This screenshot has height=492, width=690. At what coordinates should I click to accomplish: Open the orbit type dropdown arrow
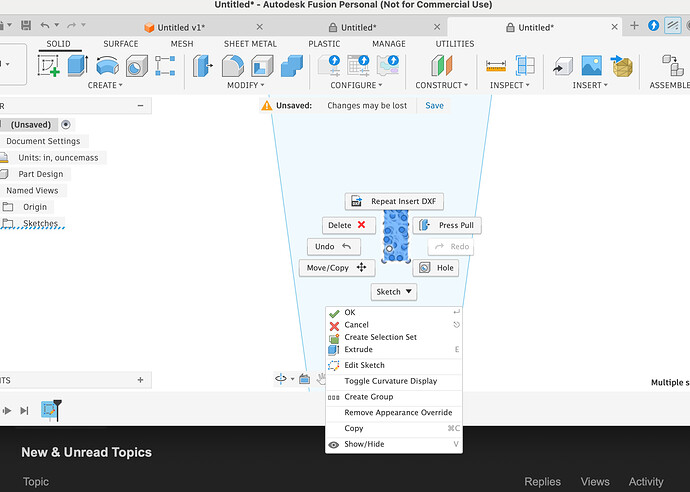(292, 379)
